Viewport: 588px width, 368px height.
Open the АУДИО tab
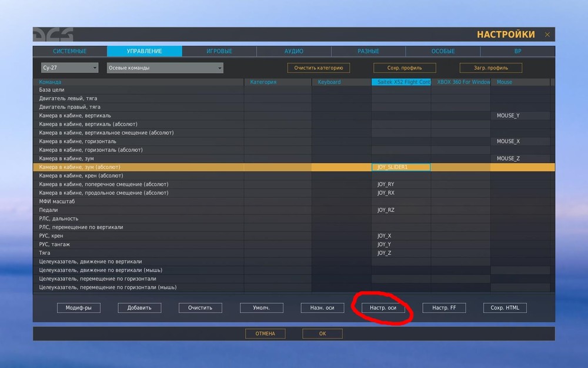[x=293, y=51]
